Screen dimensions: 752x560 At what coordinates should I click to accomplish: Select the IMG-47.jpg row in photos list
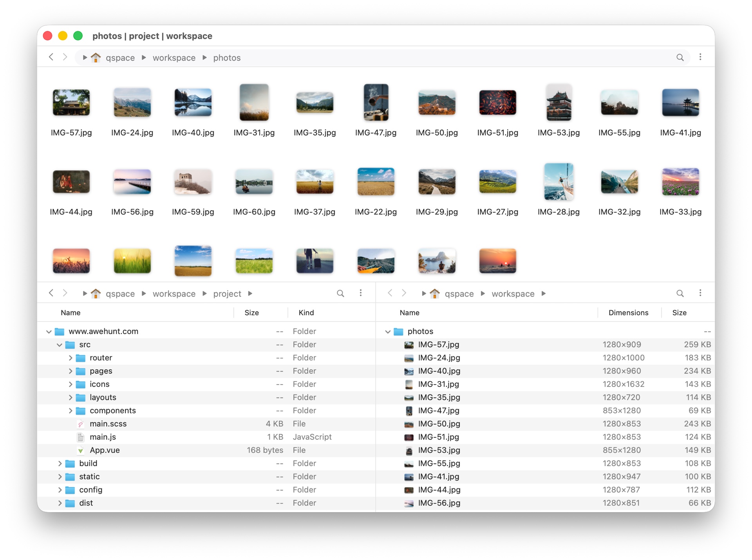439,410
